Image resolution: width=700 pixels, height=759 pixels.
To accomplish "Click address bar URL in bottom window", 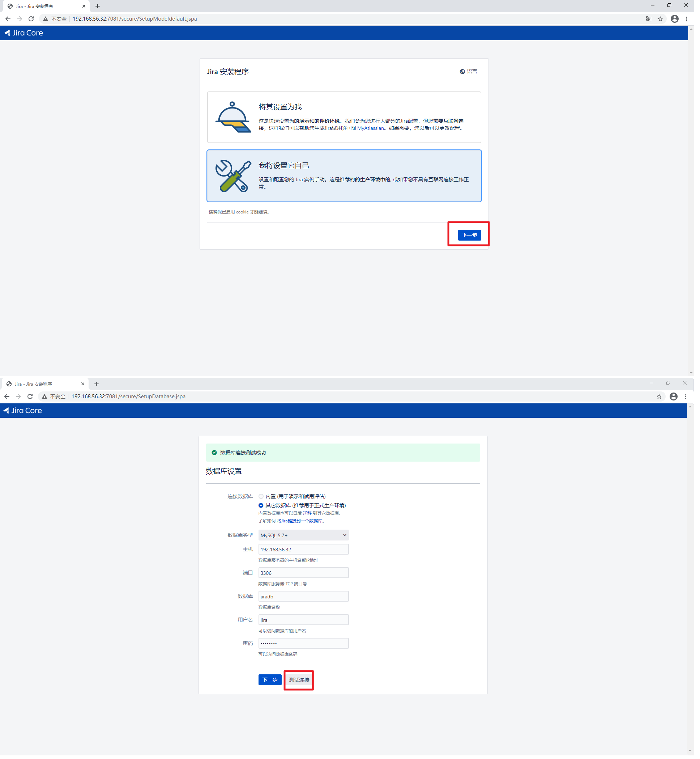I will tap(129, 399).
